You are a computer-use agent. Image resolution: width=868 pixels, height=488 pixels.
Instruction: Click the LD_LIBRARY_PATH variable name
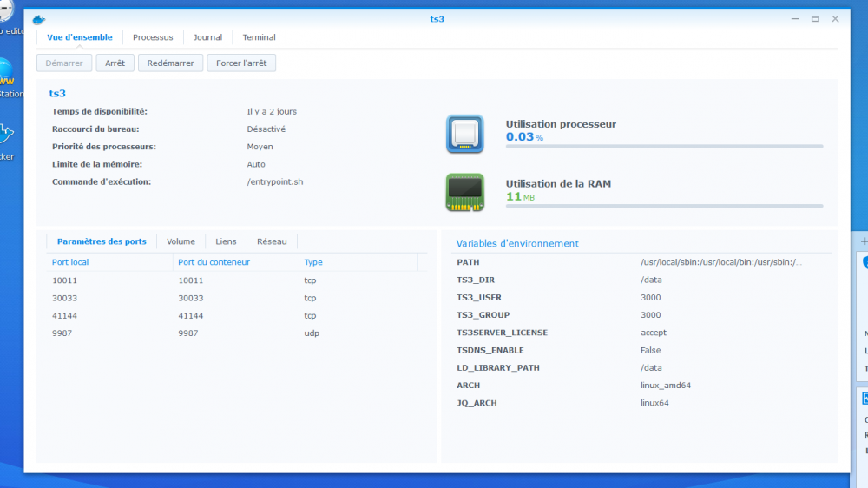tap(498, 368)
